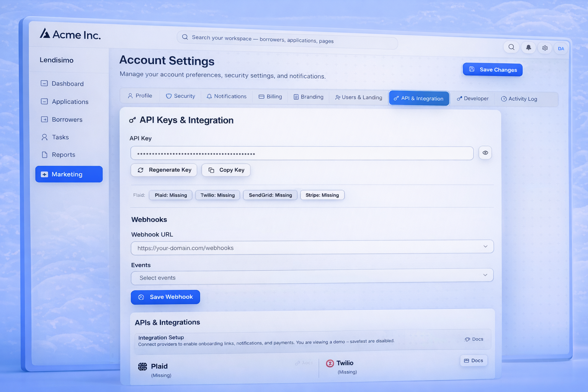588x392 pixels.
Task: Toggle API key visibility eye icon
Action: [485, 153]
